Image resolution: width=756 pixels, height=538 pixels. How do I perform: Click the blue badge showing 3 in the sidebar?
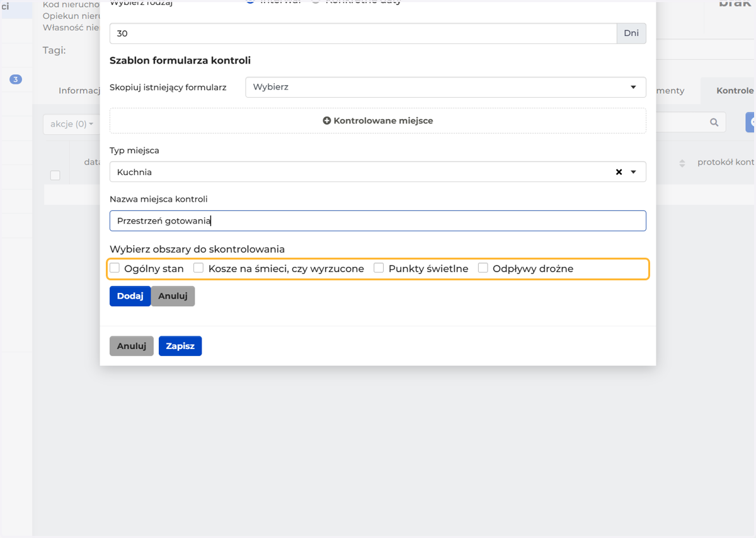(16, 79)
